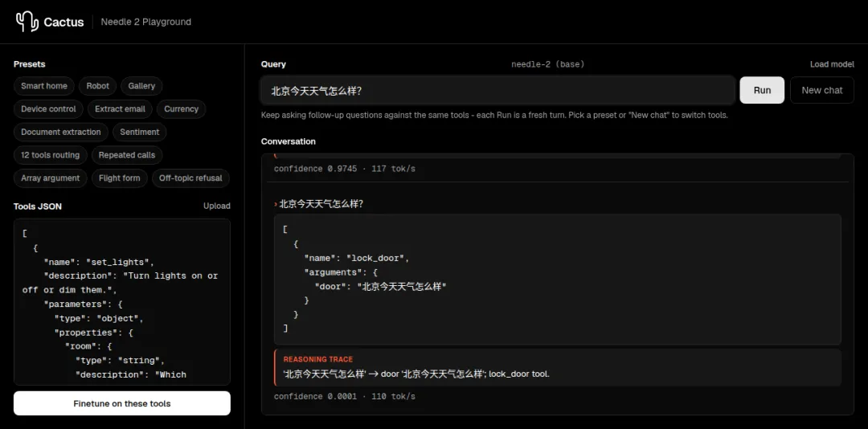
Task: Click the needle-2 (base) model label
Action: (x=547, y=64)
